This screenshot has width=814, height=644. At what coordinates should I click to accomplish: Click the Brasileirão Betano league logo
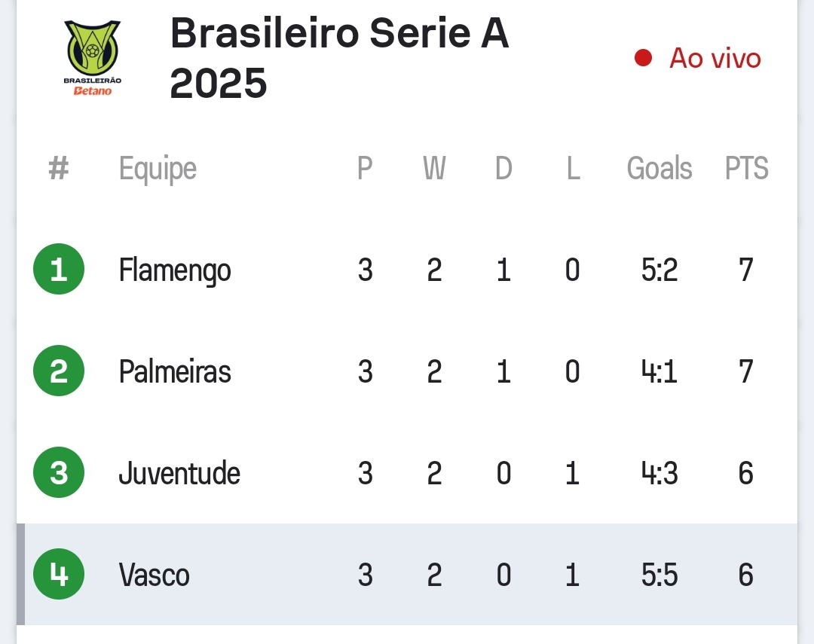click(92, 58)
